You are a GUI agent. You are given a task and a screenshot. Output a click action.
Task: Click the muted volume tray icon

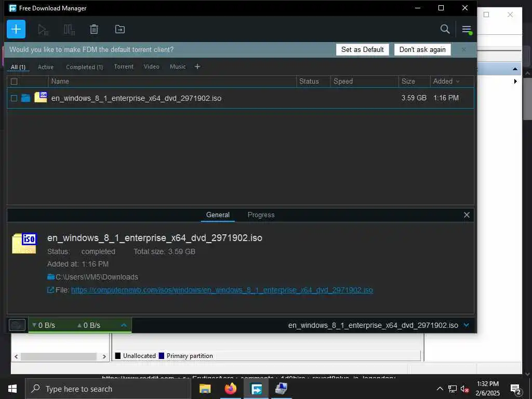(464, 389)
